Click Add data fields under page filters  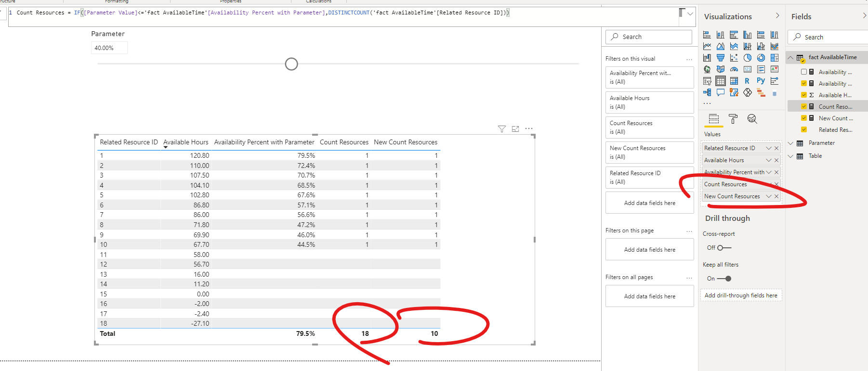(x=649, y=250)
